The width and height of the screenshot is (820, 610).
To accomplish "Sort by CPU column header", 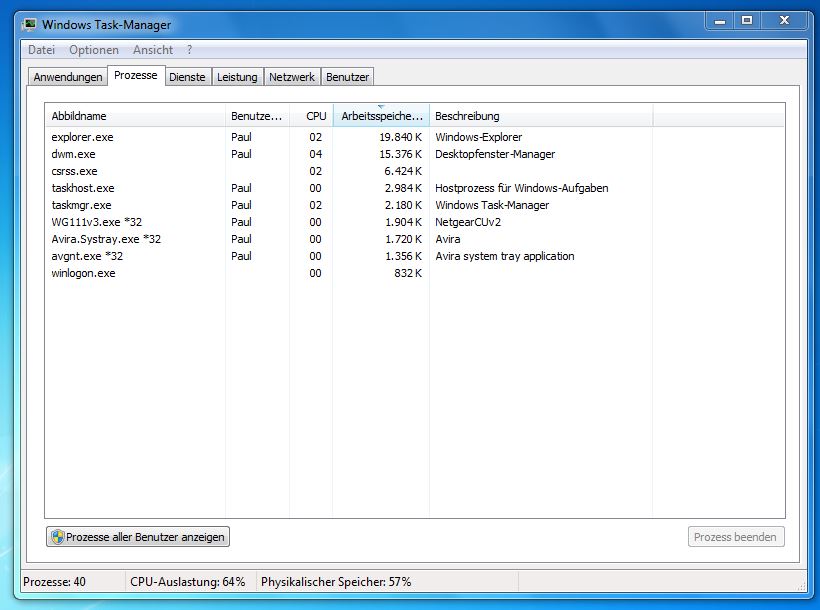I will click(x=311, y=116).
